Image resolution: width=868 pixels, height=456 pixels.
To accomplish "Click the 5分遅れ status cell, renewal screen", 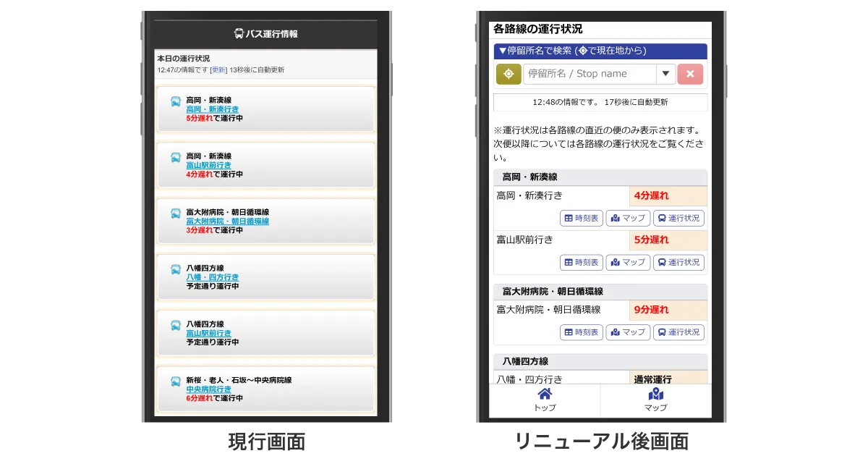I will [x=668, y=240].
